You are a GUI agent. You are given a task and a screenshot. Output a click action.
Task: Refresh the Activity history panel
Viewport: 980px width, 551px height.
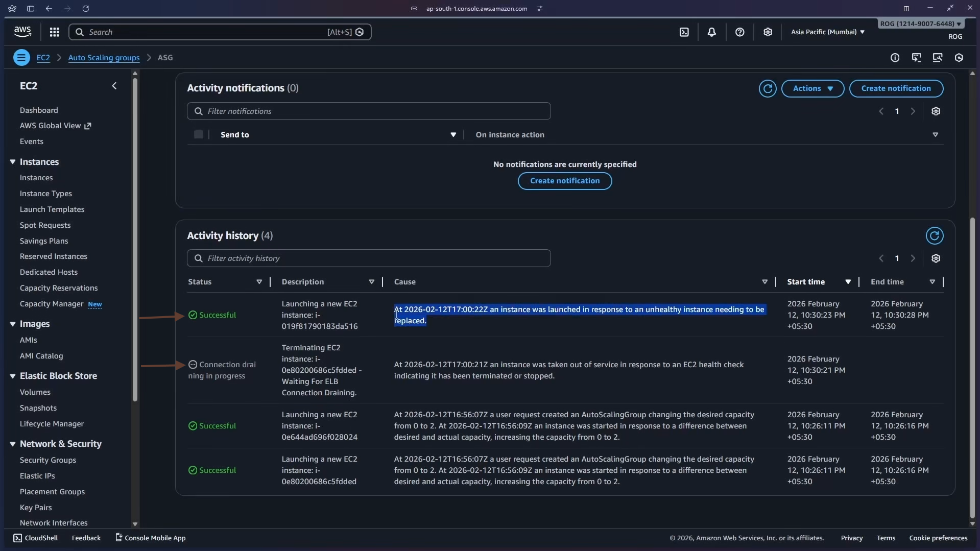click(x=935, y=235)
